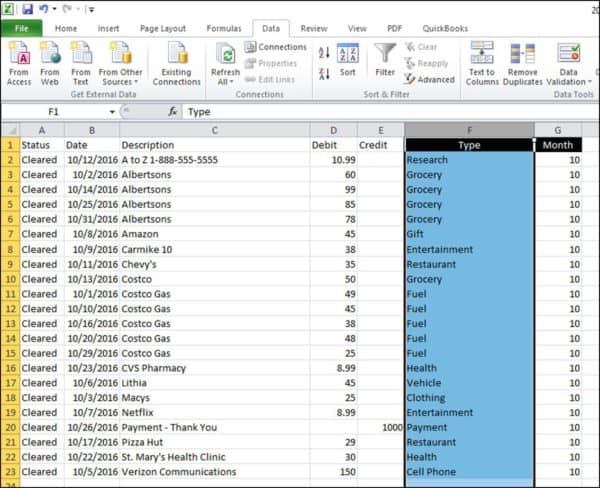The height and width of the screenshot is (488, 600).
Task: Open the Name Box dropdown arrow
Action: coord(112,112)
